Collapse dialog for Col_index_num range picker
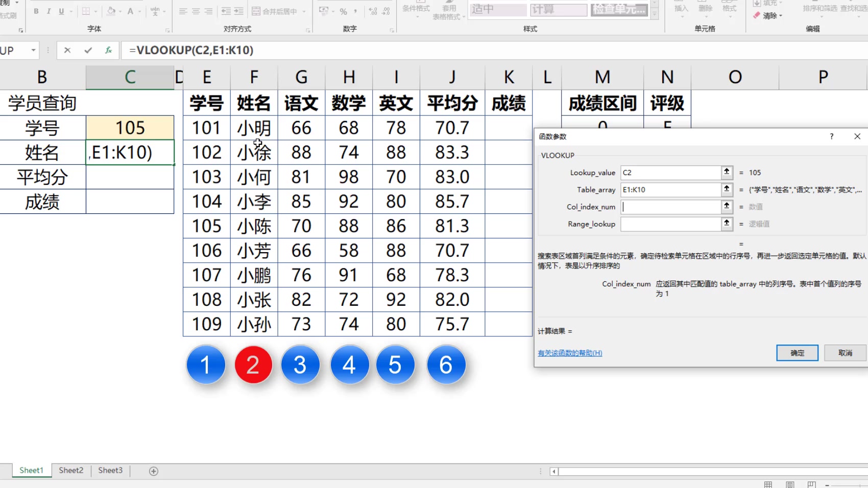The width and height of the screenshot is (868, 488). [727, 207]
